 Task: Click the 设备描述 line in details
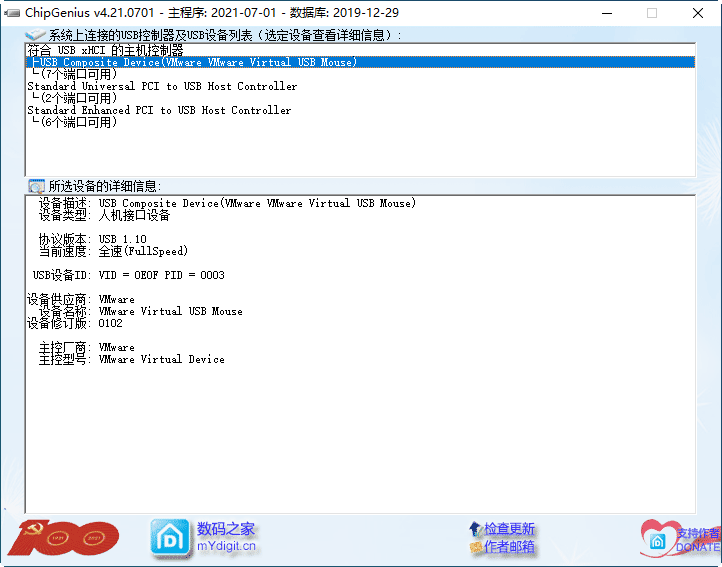coord(227,203)
